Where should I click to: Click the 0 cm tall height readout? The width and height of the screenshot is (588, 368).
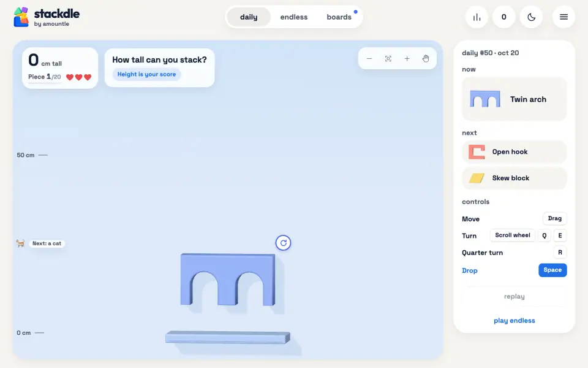[x=45, y=61]
